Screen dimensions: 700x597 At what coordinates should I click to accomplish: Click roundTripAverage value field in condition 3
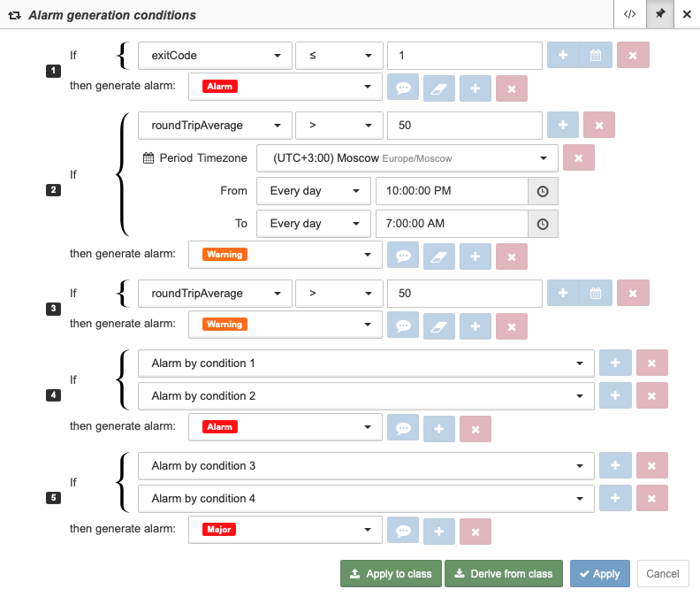point(465,293)
